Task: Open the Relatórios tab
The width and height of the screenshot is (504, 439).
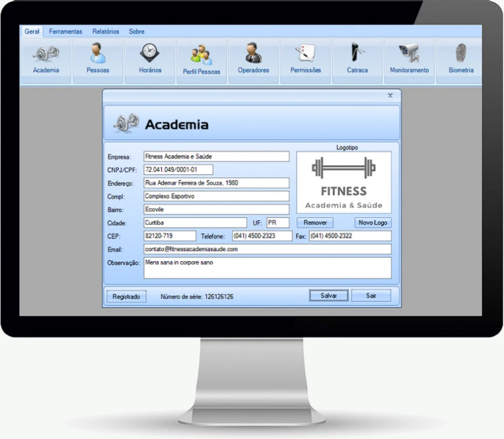Action: pyautogui.click(x=106, y=32)
